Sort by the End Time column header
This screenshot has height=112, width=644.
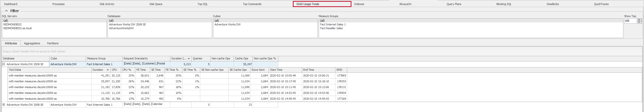[x=318, y=70]
